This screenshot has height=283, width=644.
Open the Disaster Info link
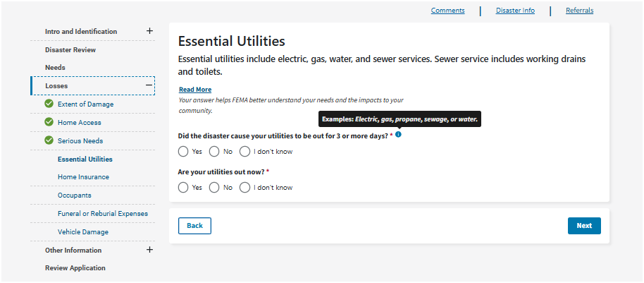(515, 11)
